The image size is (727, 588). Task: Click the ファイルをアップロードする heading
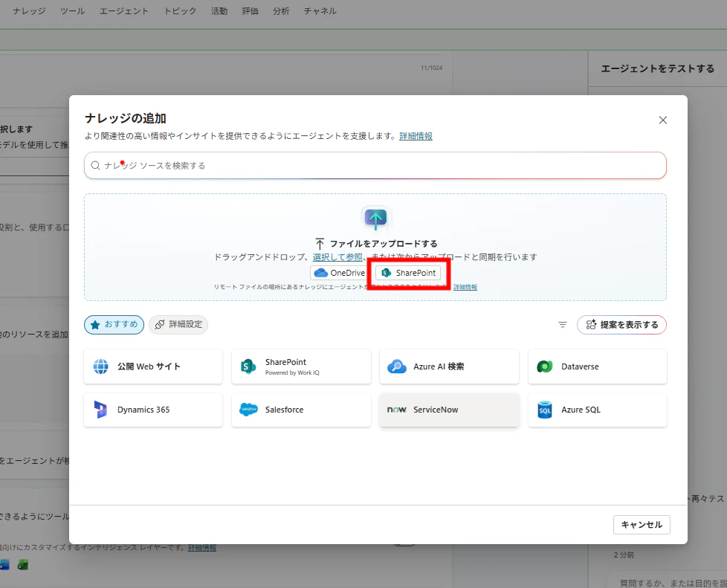click(x=384, y=244)
